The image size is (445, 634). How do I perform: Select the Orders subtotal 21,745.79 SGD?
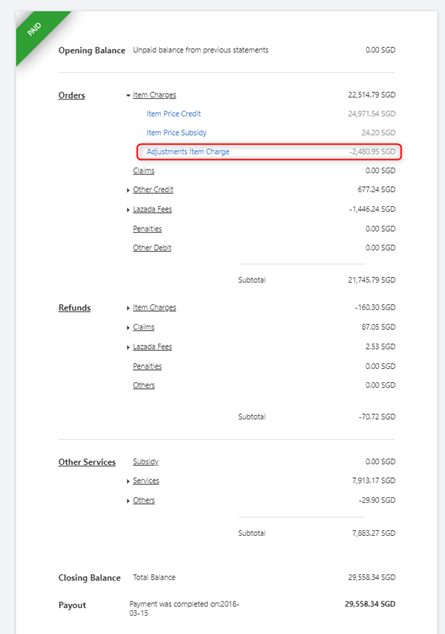click(x=372, y=280)
